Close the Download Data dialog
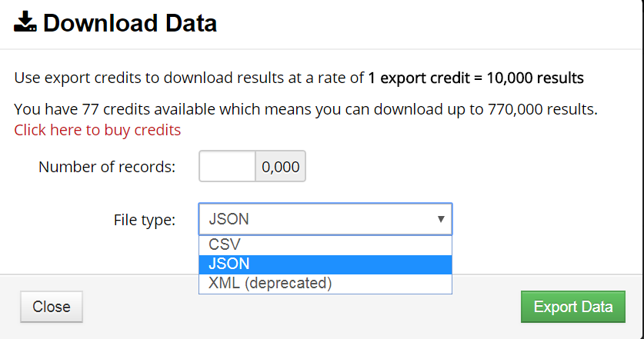644x339 pixels. pos(52,307)
